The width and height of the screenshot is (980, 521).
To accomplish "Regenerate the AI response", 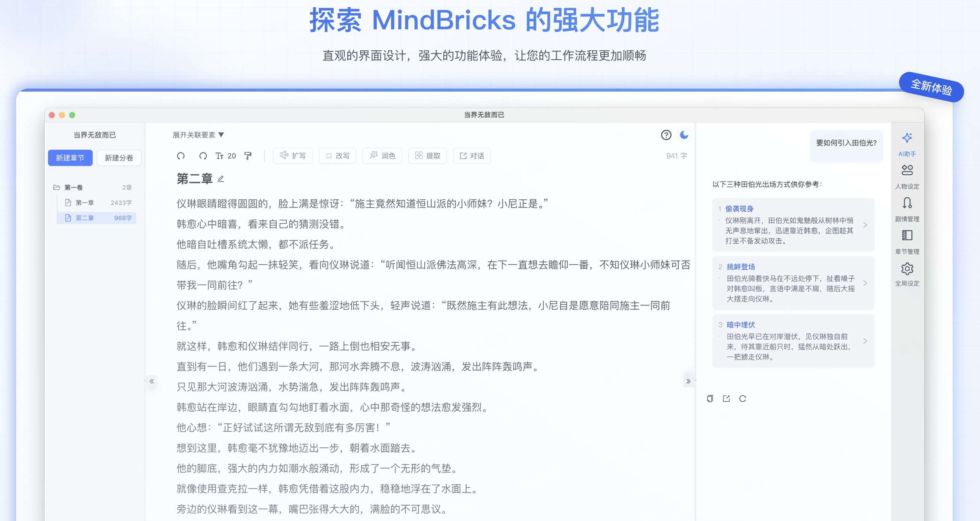I will 743,399.
